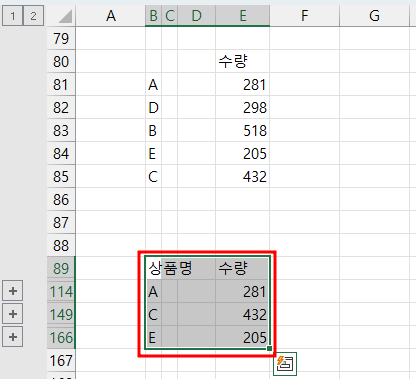Click the cell with value 298

(243, 107)
